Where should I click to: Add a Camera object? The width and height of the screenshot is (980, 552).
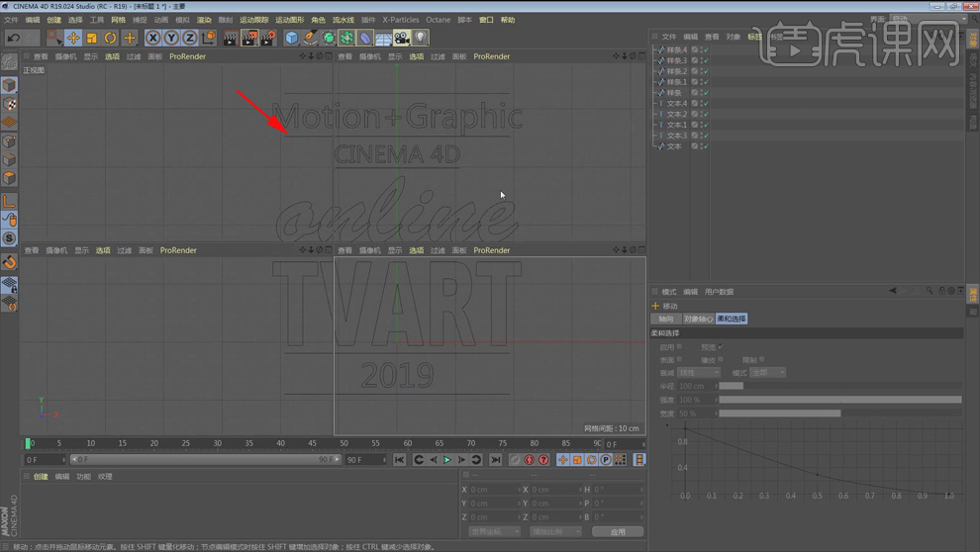coord(401,39)
